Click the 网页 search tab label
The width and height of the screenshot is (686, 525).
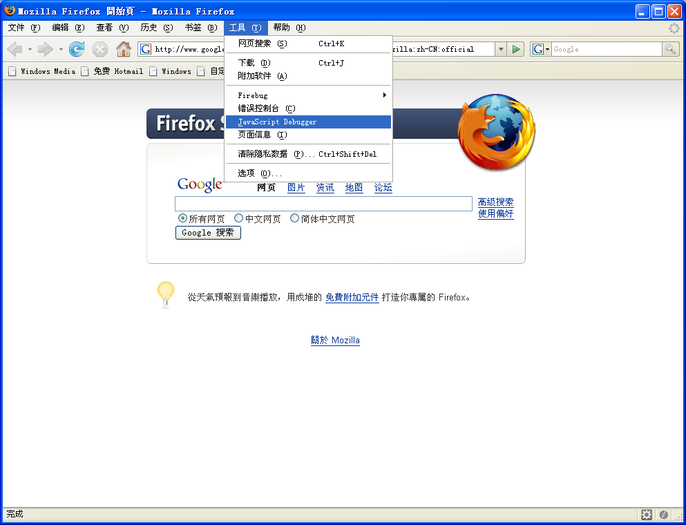click(266, 188)
